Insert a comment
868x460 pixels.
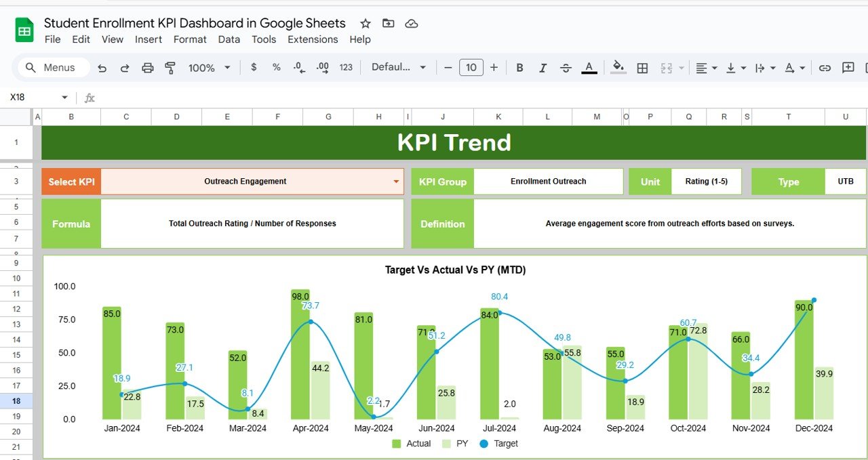[x=847, y=67]
